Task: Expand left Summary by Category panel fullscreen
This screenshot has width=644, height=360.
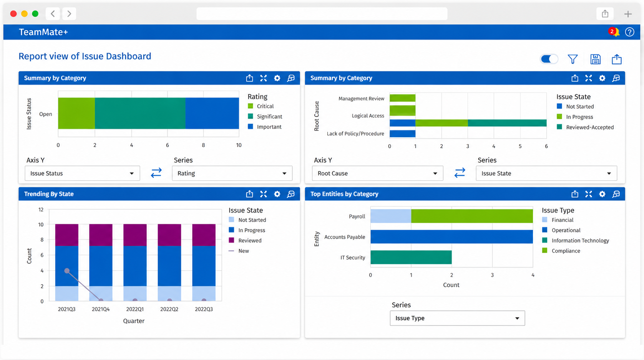Action: coord(263,78)
